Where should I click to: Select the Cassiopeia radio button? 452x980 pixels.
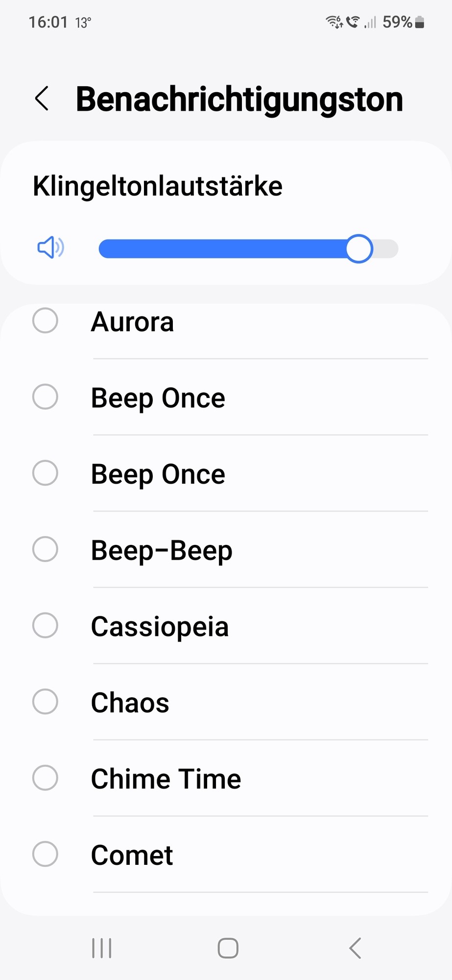pos(45,625)
